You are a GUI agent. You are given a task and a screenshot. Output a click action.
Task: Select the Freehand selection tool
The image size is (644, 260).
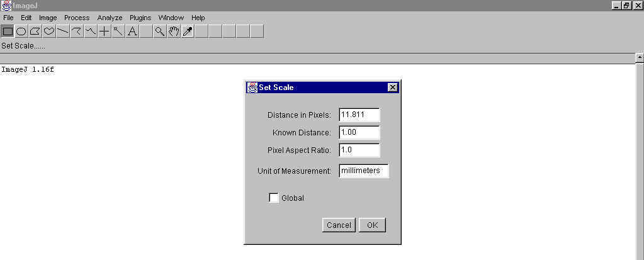(49, 31)
